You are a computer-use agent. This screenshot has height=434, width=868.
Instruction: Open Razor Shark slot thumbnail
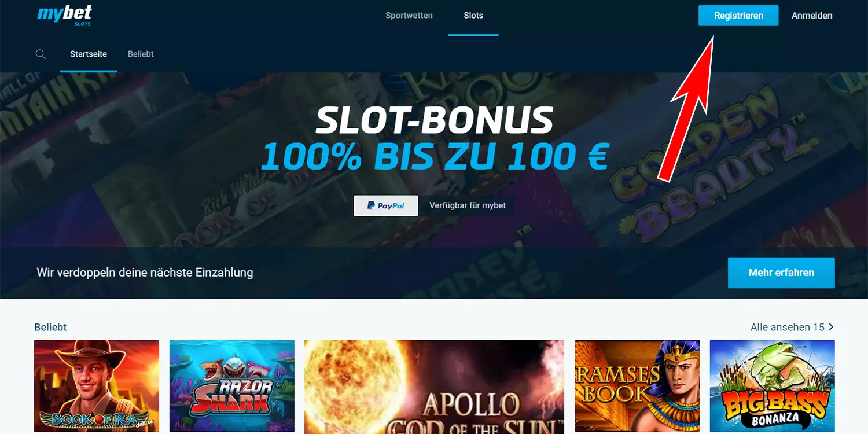click(232, 386)
